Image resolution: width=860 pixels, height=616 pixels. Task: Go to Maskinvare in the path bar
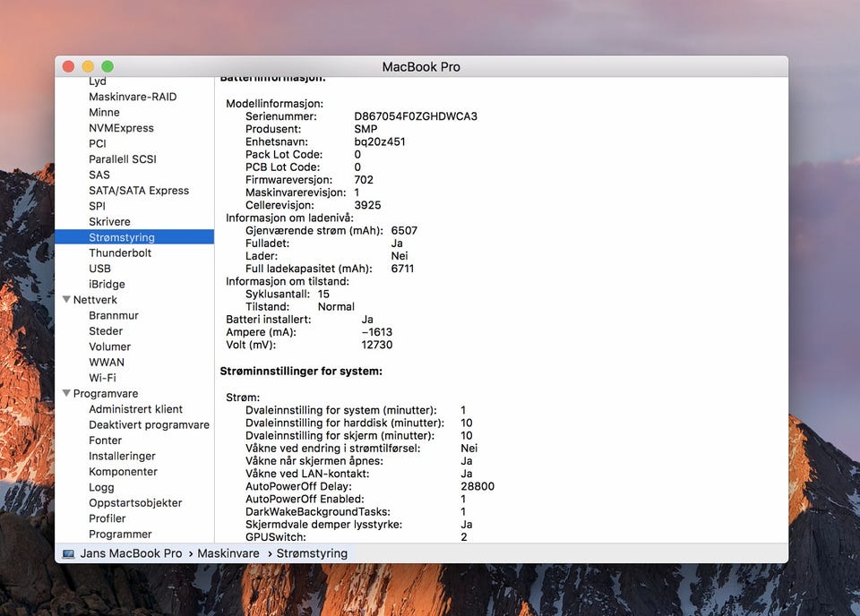(x=228, y=554)
